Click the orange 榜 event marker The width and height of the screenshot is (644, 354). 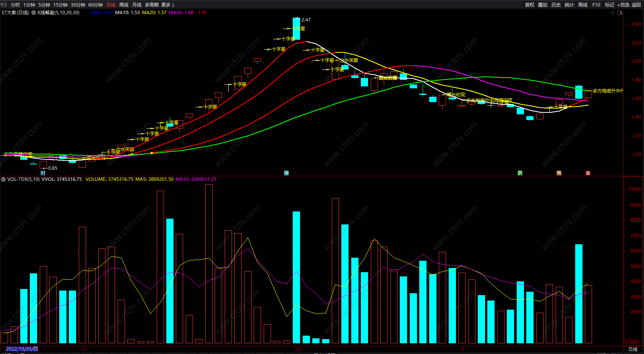point(559,173)
